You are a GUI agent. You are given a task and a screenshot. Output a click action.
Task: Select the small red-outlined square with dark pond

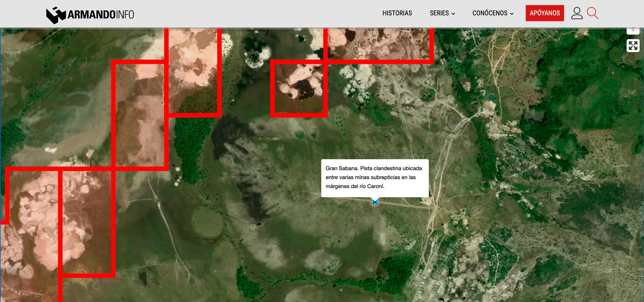[x=299, y=88]
